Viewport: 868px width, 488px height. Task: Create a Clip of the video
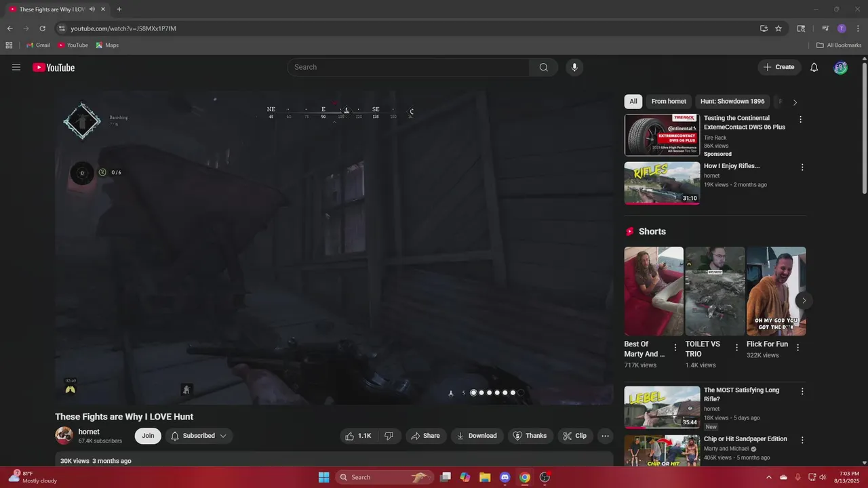click(575, 436)
